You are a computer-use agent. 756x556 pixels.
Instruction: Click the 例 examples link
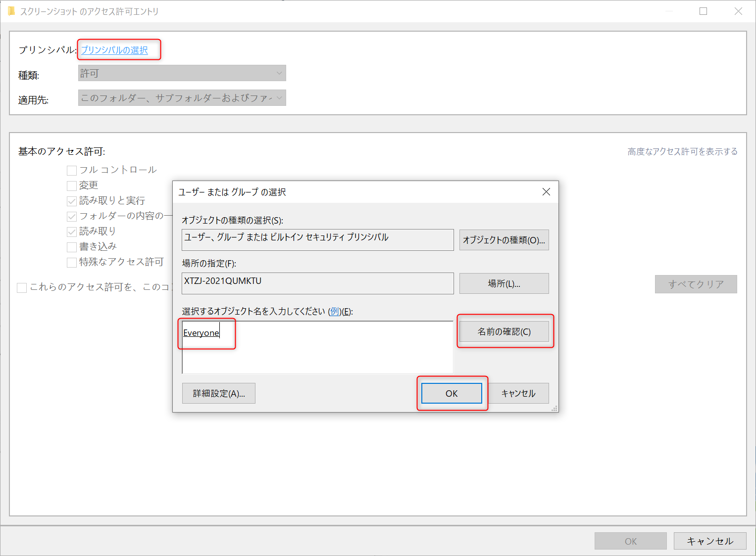click(x=335, y=312)
